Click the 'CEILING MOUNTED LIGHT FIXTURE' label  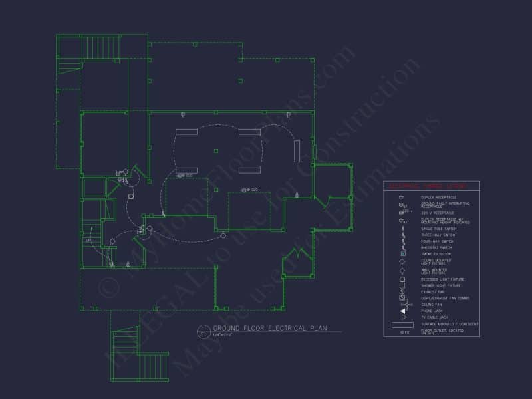click(x=436, y=262)
